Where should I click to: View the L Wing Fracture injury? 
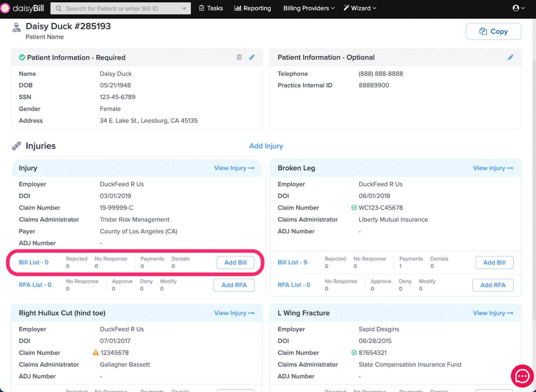[x=493, y=313]
